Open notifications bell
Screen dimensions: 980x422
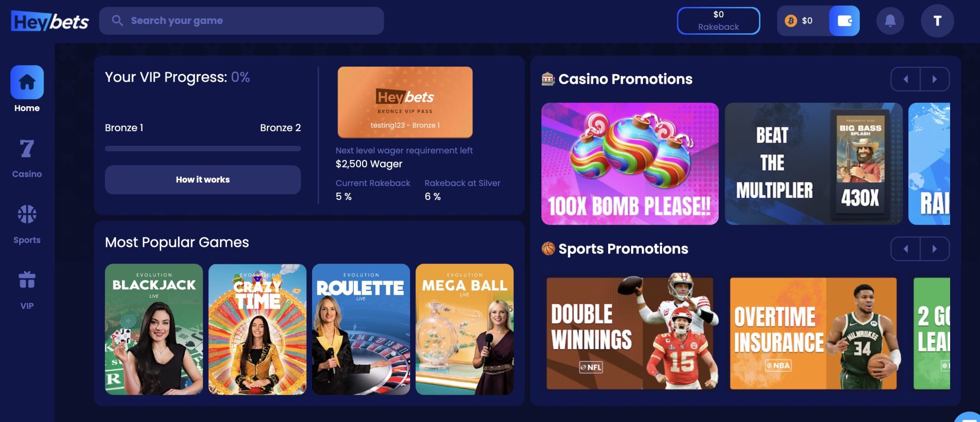tap(890, 21)
